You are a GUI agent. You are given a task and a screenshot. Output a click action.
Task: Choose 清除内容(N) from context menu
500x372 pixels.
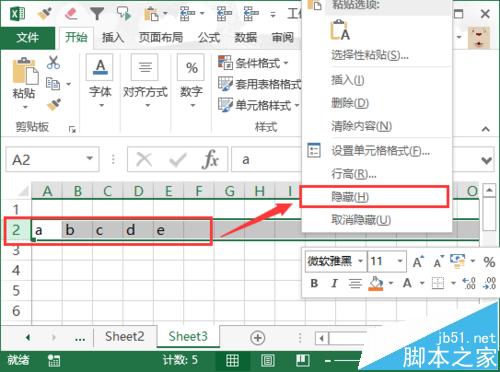click(x=377, y=126)
